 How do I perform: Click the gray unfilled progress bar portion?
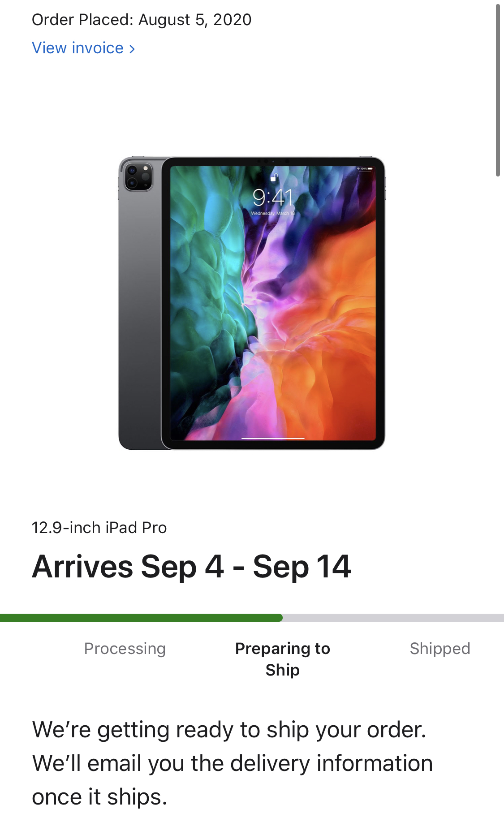(x=393, y=618)
